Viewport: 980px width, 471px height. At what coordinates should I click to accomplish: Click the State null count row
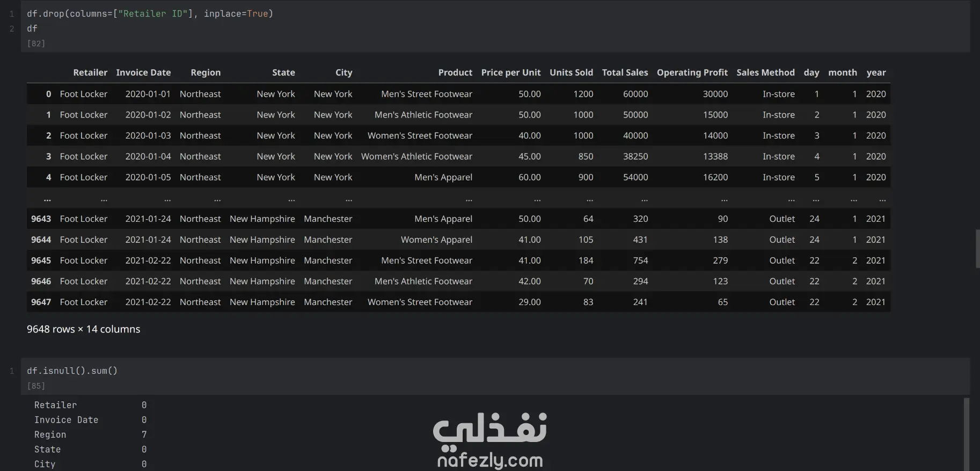click(x=90, y=450)
